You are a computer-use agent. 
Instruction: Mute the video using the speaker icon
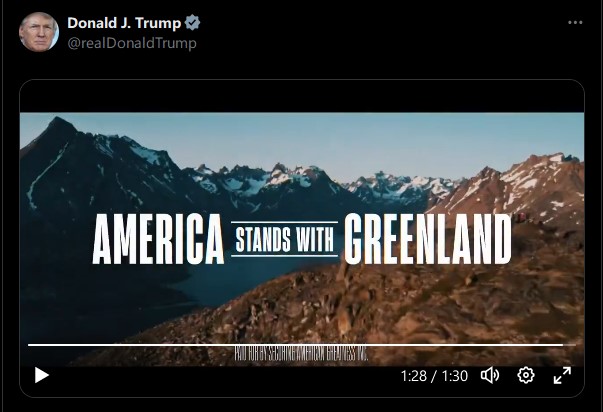coord(490,375)
